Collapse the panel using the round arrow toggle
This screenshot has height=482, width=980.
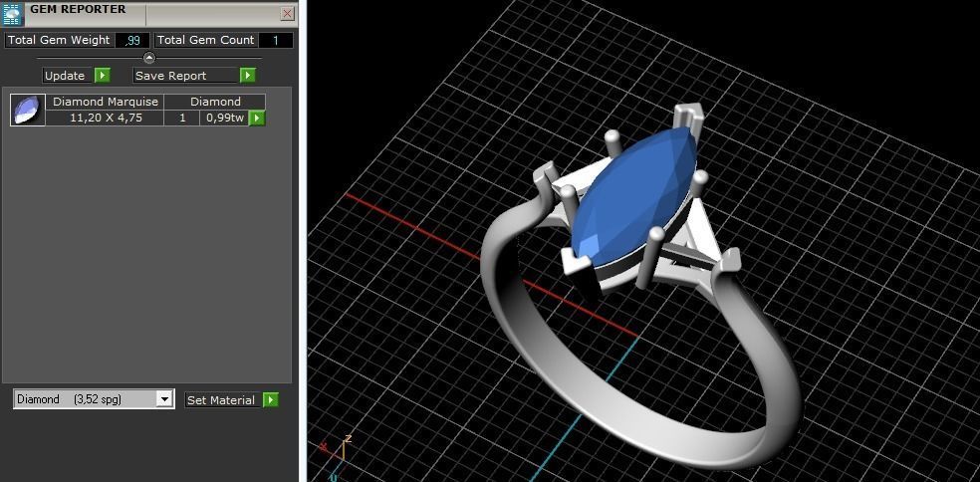(148, 58)
